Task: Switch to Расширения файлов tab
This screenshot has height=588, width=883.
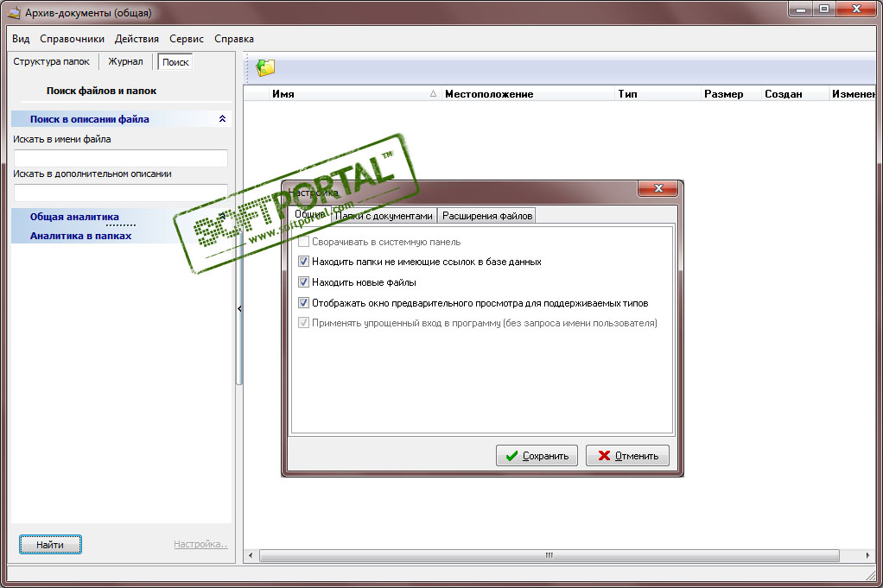Action: point(487,216)
